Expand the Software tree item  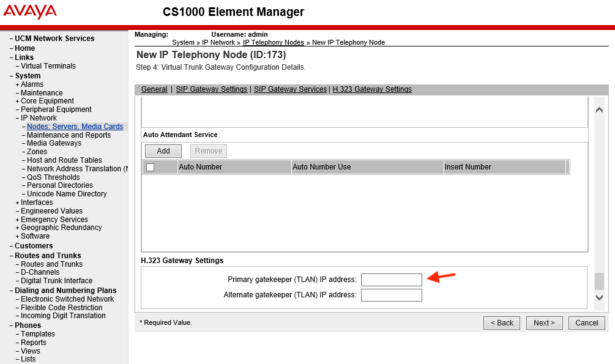tap(17, 237)
